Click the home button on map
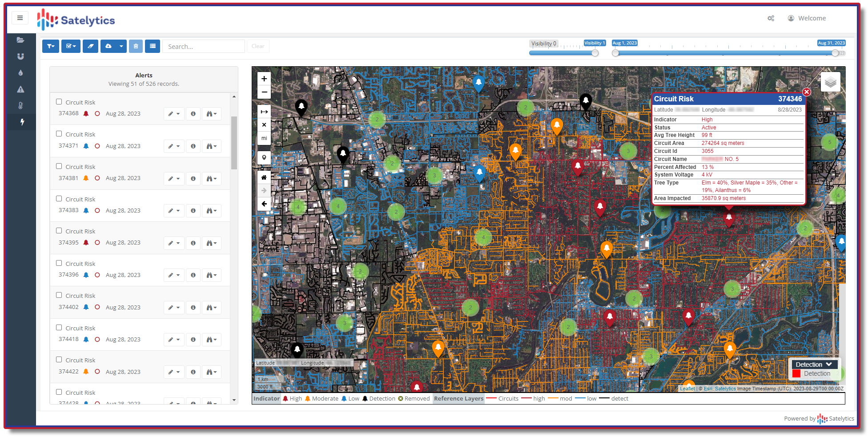868x437 pixels. click(264, 177)
